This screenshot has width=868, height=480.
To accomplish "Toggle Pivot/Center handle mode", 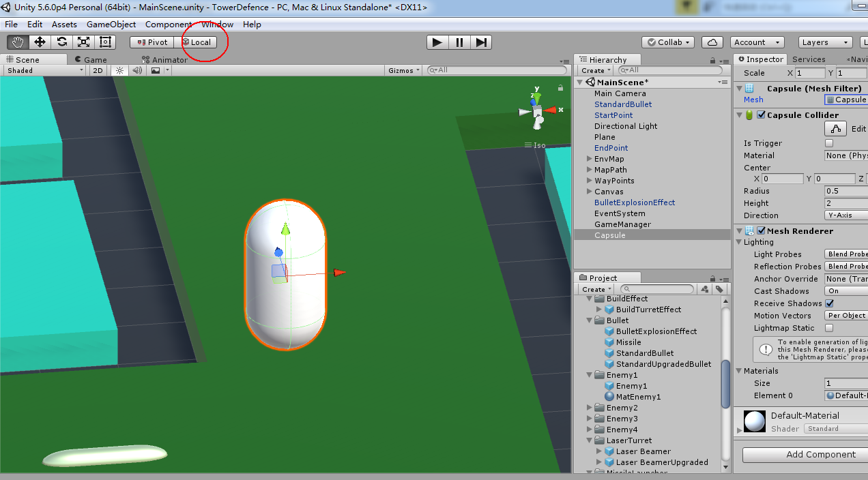I will 152,42.
